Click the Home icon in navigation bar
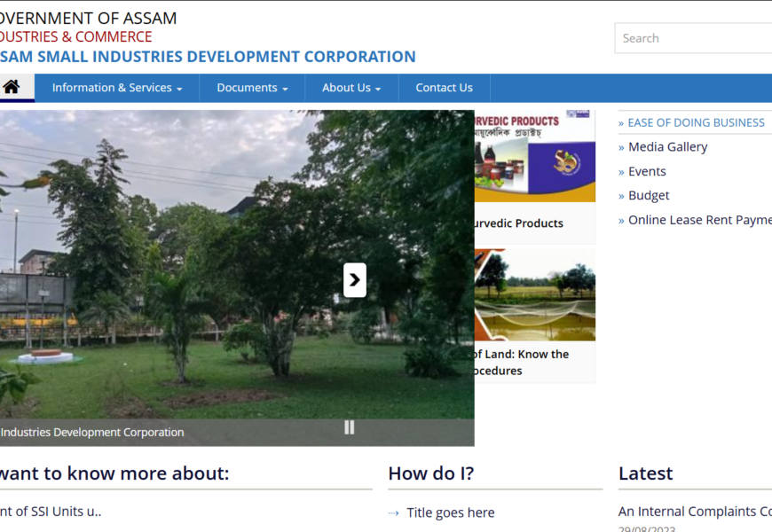Viewport: 772px width, 532px height. [12, 87]
